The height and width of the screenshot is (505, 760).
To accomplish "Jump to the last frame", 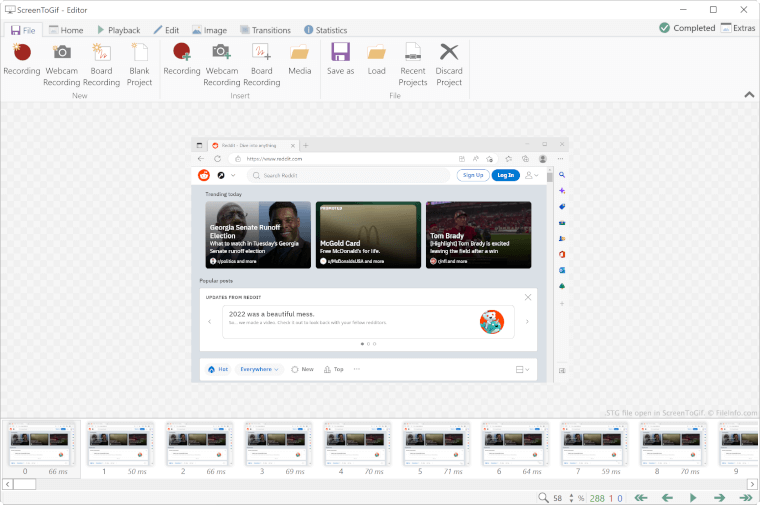I will click(x=745, y=497).
